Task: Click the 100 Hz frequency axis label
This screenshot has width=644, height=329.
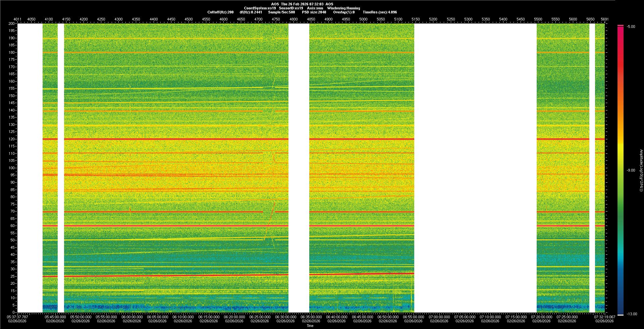Action: tap(12, 168)
